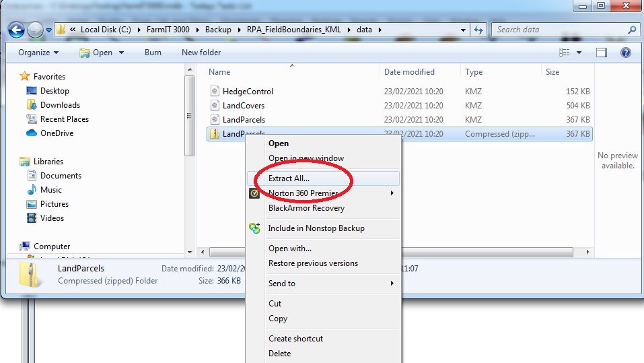
Task: Choose Open in the context menu
Action: 279,143
